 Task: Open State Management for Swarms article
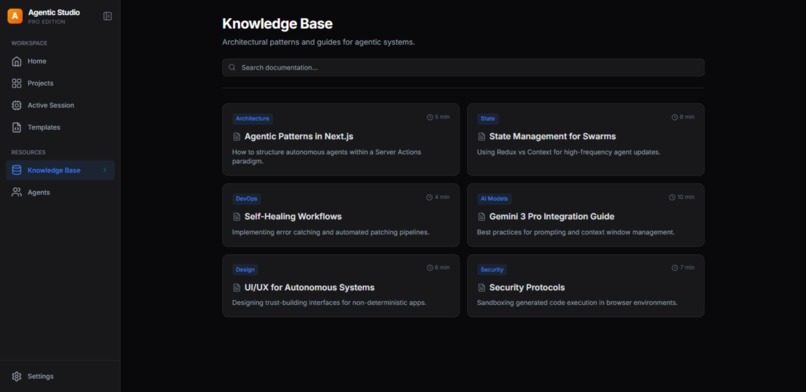coord(585,139)
